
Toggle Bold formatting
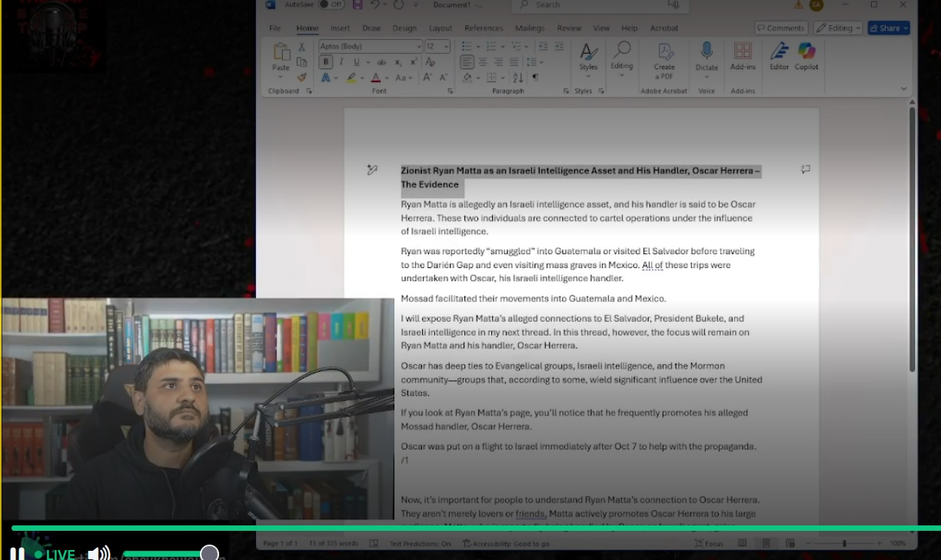tap(326, 62)
